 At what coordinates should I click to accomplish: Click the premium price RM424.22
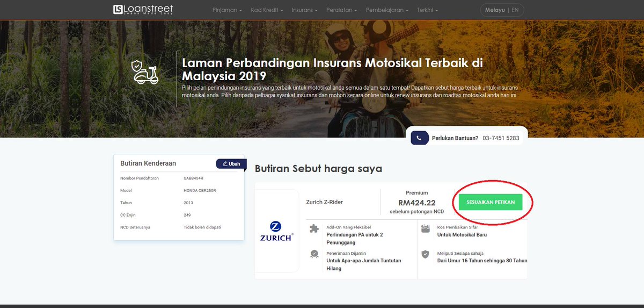[417, 203]
